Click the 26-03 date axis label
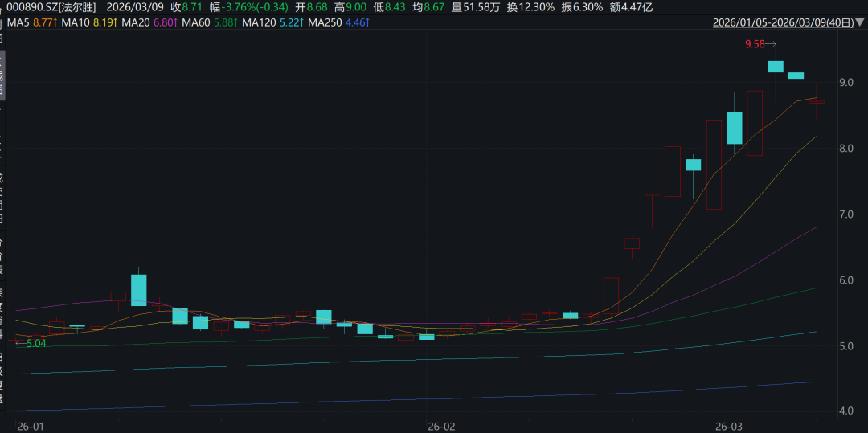 (x=729, y=427)
